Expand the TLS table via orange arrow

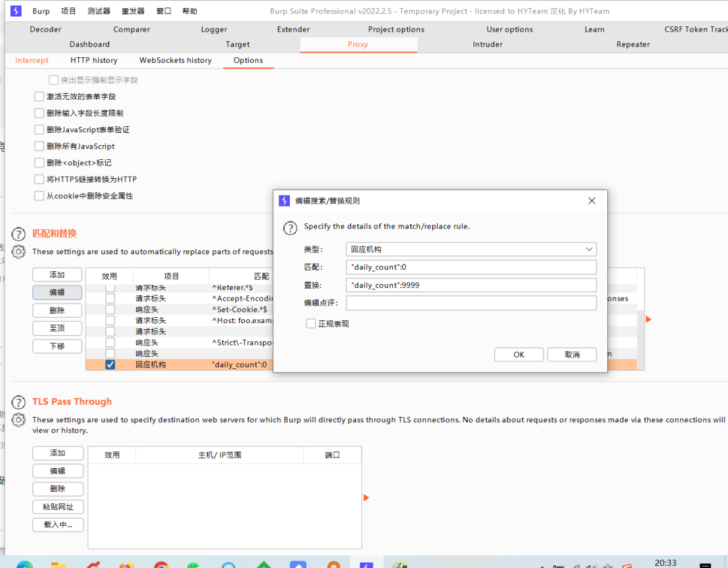[x=366, y=498]
